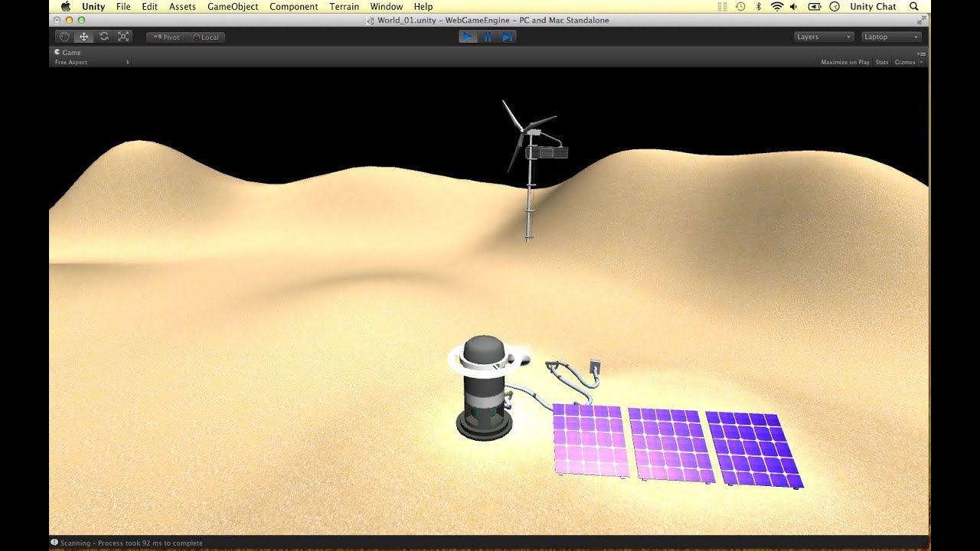Image resolution: width=980 pixels, height=551 pixels.
Task: Select the Hand tool
Action: (x=64, y=37)
